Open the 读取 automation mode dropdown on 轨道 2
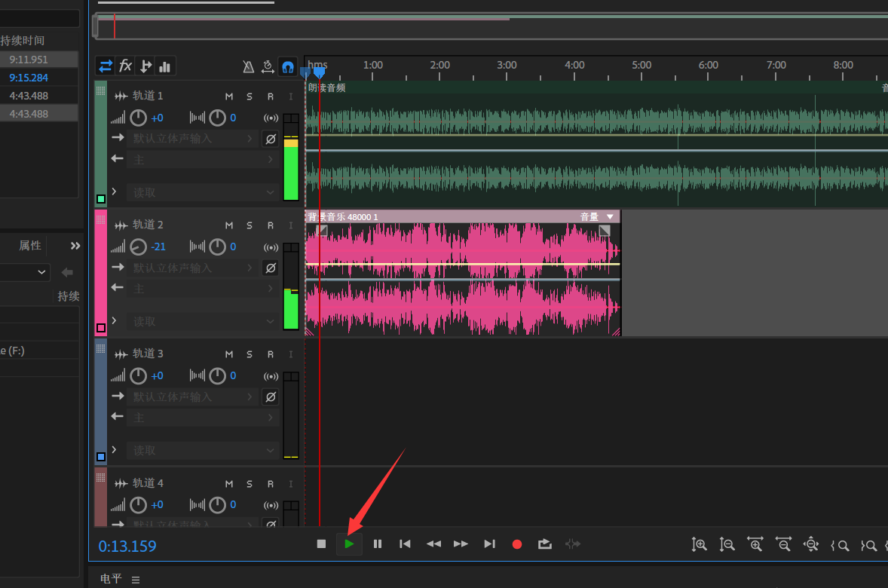This screenshot has width=888, height=588. tap(202, 321)
